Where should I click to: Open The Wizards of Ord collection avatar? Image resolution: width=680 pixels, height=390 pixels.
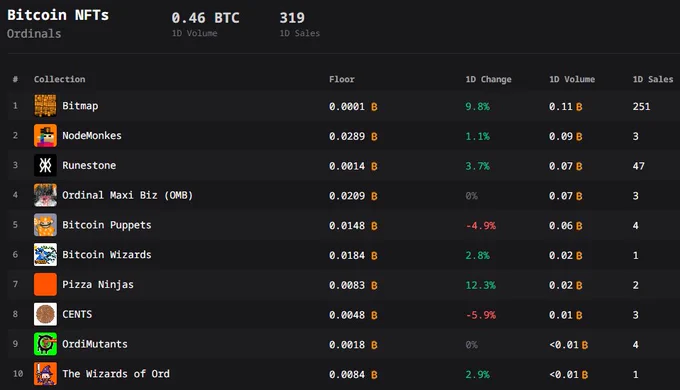tap(45, 374)
